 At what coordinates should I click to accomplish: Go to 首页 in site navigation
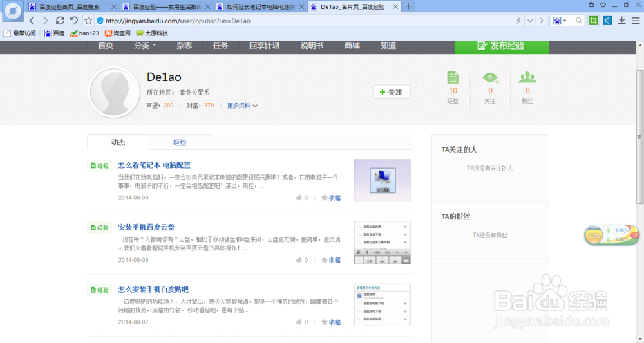(106, 46)
